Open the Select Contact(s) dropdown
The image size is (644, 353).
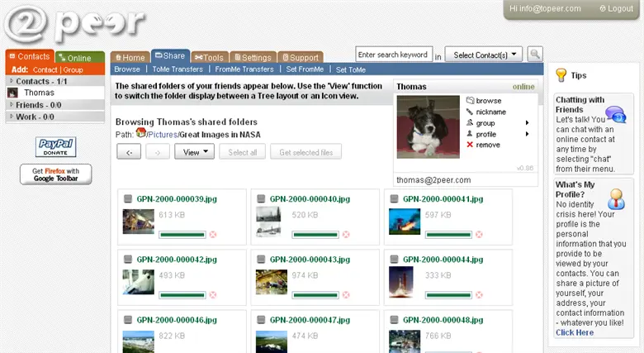pyautogui.click(x=483, y=55)
